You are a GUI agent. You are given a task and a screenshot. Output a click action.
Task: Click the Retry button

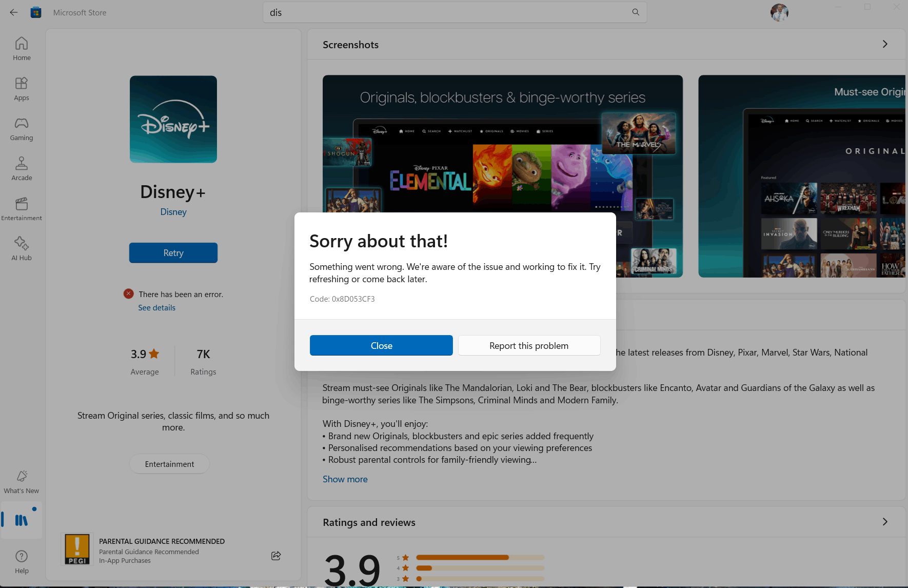coord(173,253)
